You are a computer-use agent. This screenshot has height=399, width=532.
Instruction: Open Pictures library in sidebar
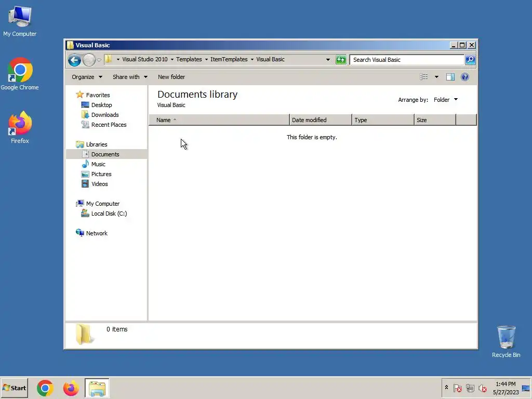coord(101,174)
